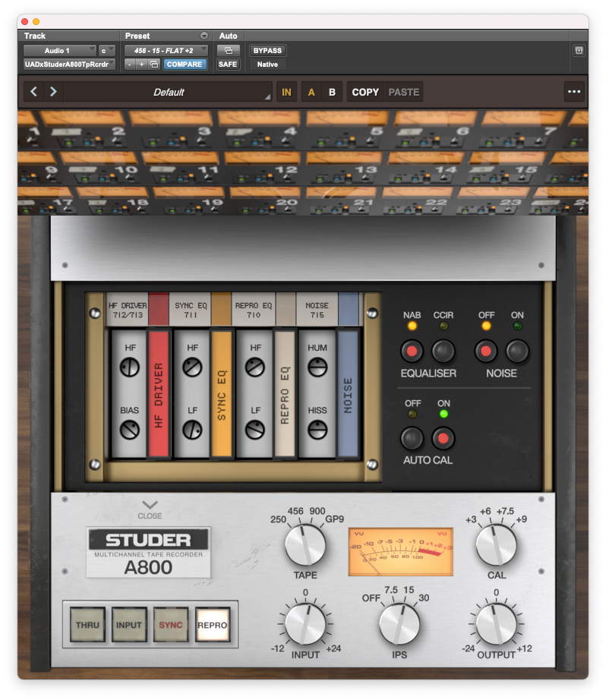Select the B settings slot

coord(332,92)
